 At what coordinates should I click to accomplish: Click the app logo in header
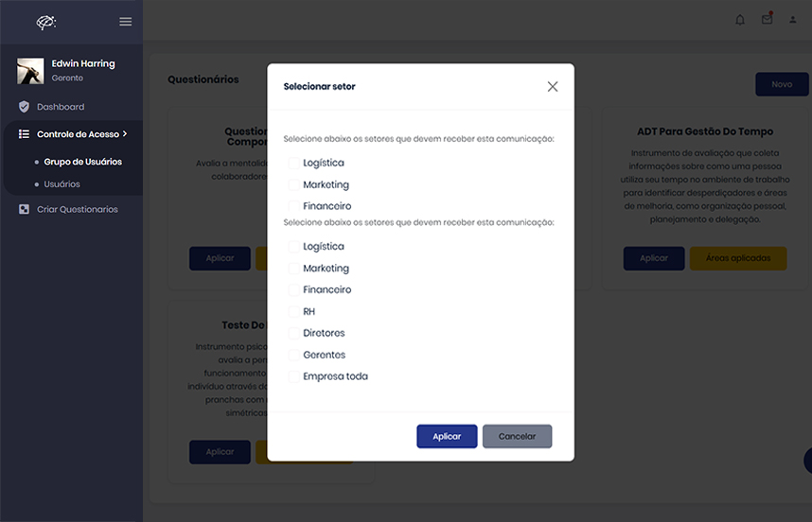pyautogui.click(x=46, y=22)
